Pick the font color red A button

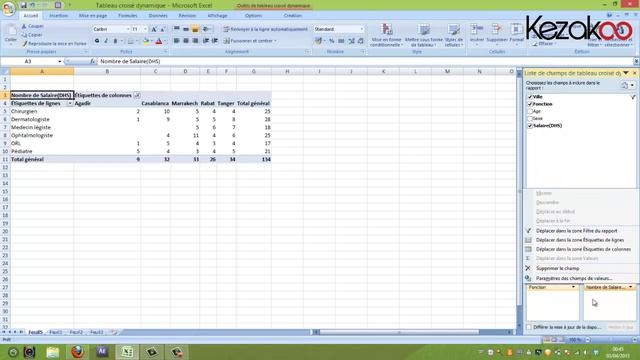coord(159,41)
